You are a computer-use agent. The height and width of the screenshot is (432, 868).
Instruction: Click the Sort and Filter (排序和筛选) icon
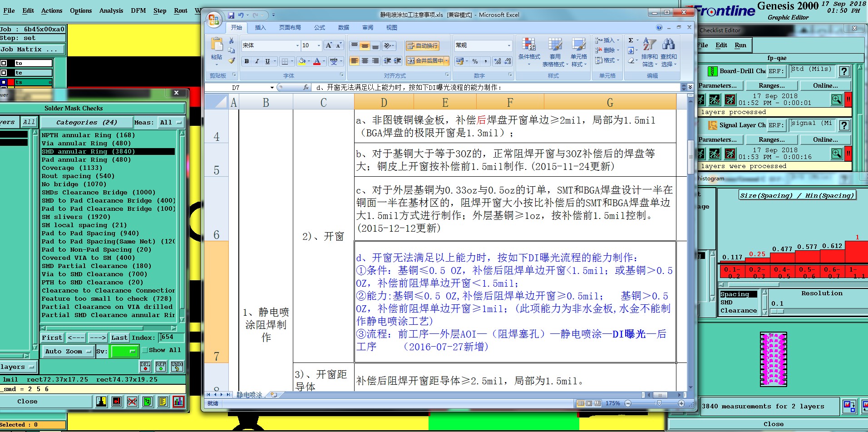click(650, 45)
